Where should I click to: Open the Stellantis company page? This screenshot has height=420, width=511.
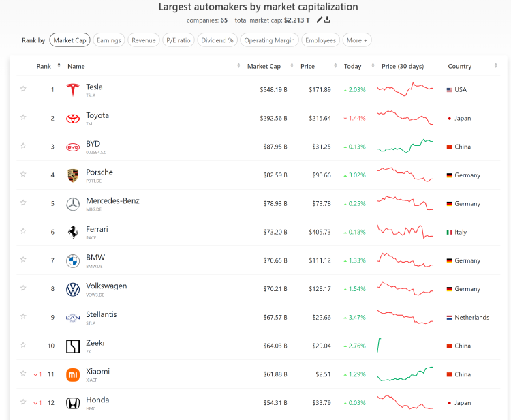point(102,314)
